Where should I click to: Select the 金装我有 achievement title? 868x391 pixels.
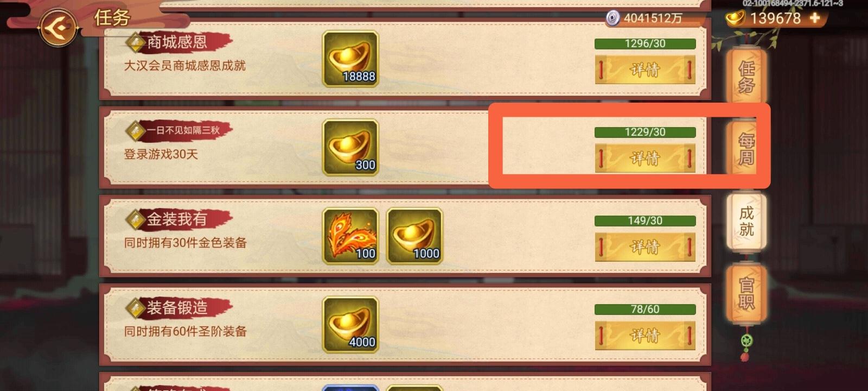(177, 219)
